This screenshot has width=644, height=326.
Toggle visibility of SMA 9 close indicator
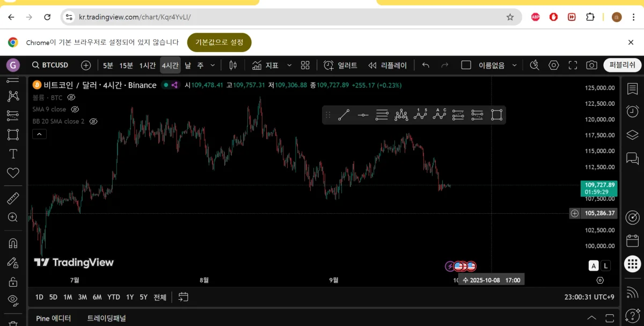click(75, 109)
